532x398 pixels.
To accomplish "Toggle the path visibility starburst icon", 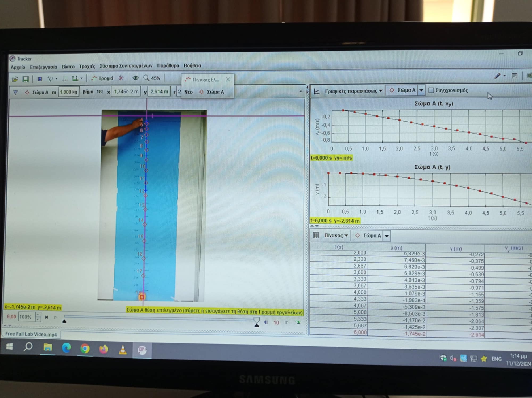I will (x=121, y=78).
